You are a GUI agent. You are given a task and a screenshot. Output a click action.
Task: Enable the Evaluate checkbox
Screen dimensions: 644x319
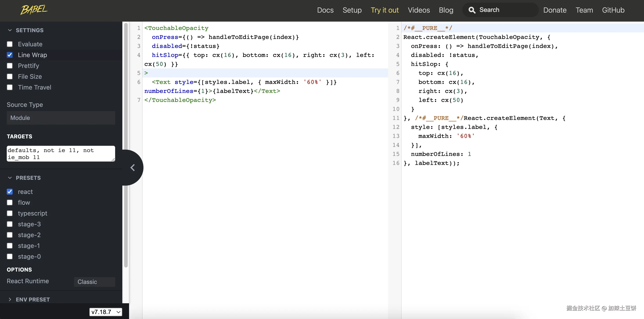pyautogui.click(x=10, y=44)
